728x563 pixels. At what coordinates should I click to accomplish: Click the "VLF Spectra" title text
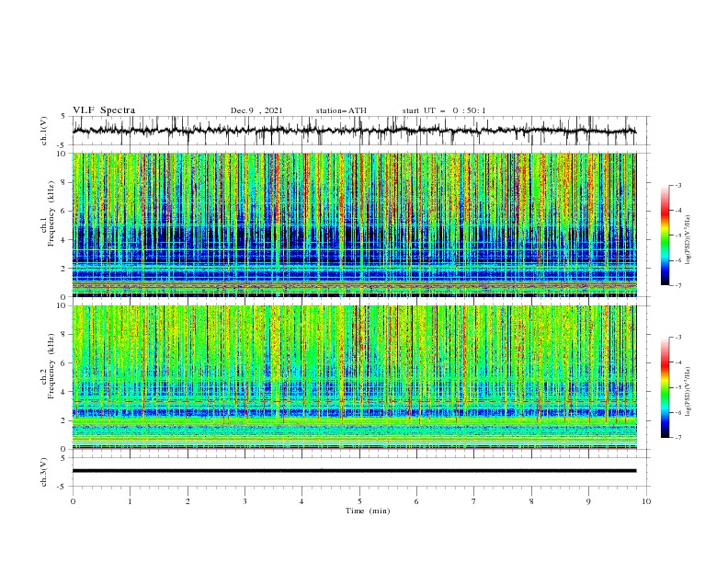point(104,110)
